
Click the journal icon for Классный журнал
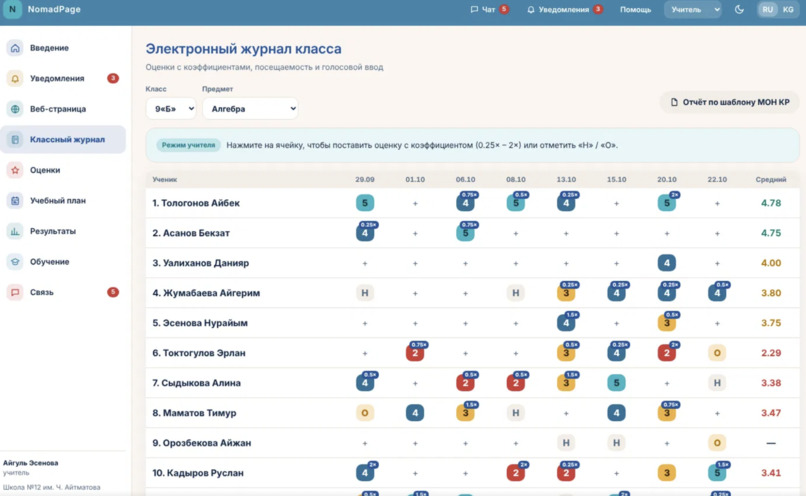click(15, 139)
